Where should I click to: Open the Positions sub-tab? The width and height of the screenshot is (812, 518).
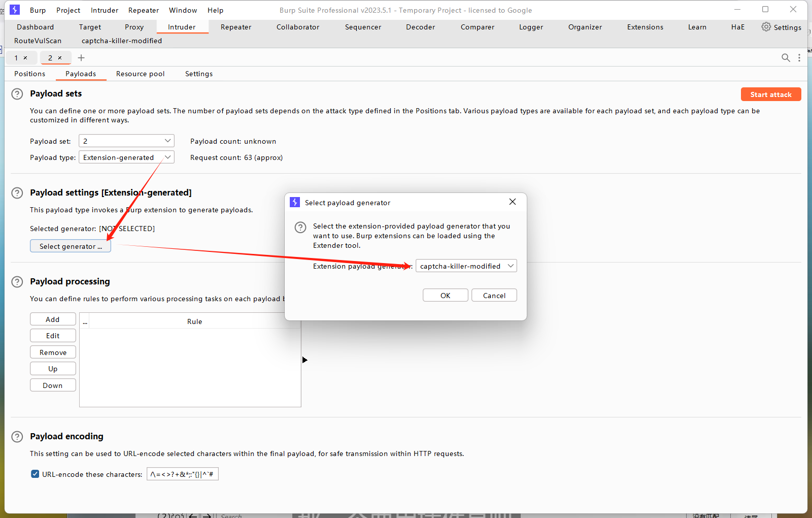coord(29,74)
